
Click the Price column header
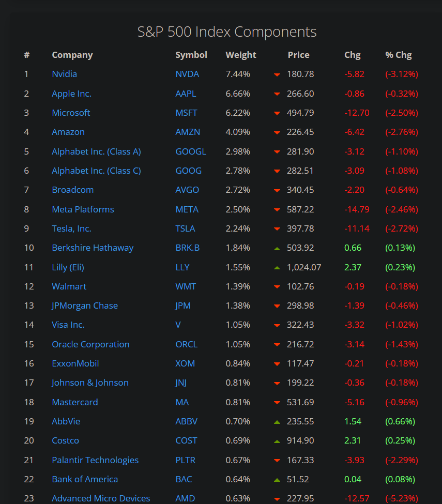coord(298,55)
